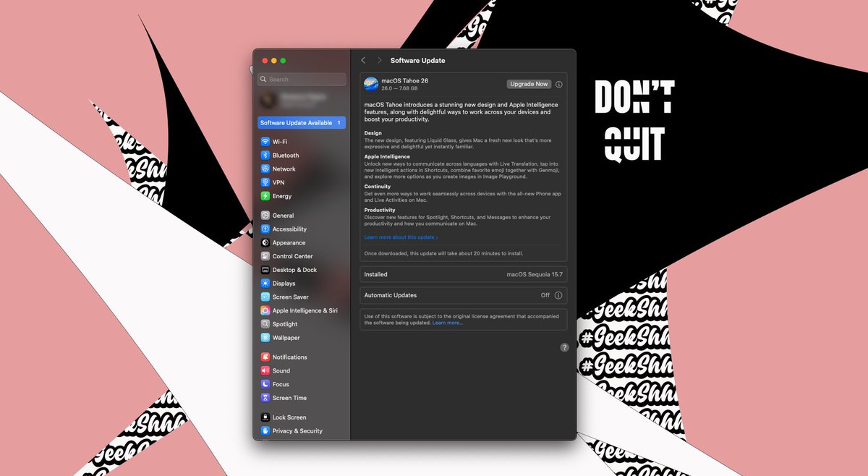Open the Apple Intelligence & Siri icon
This screenshot has height=476, width=868.
pyautogui.click(x=265, y=310)
